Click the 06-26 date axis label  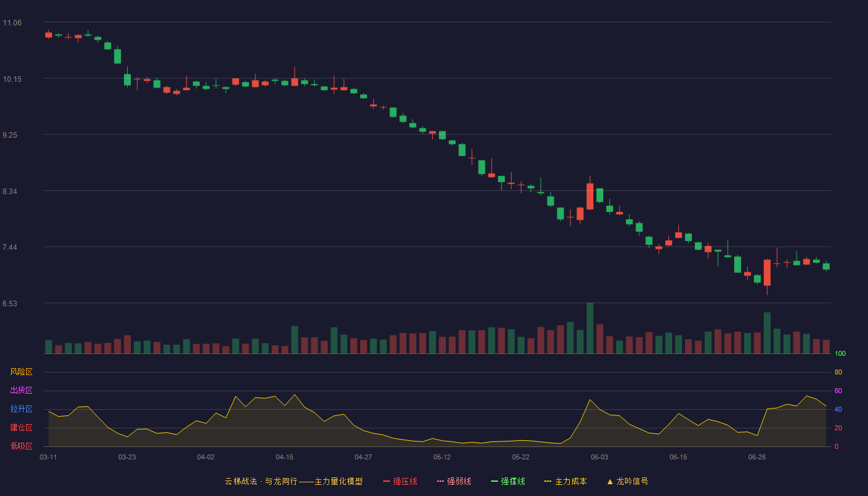pyautogui.click(x=757, y=457)
